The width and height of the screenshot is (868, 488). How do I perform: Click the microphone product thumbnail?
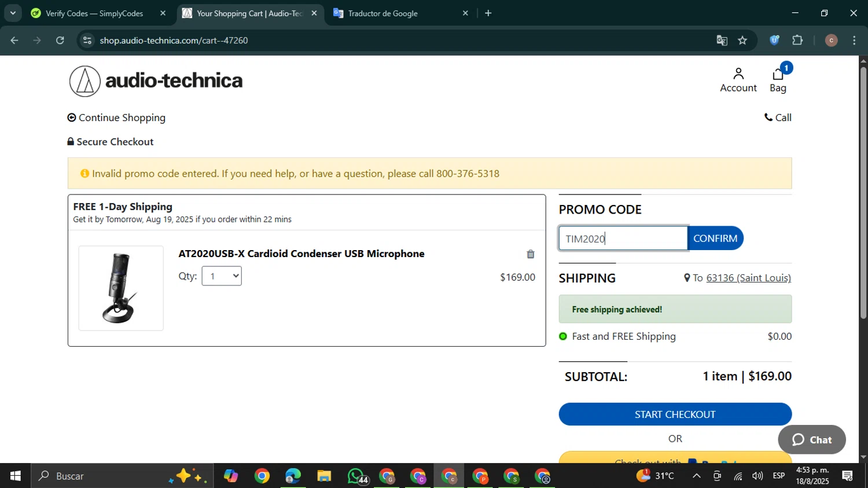121,288
